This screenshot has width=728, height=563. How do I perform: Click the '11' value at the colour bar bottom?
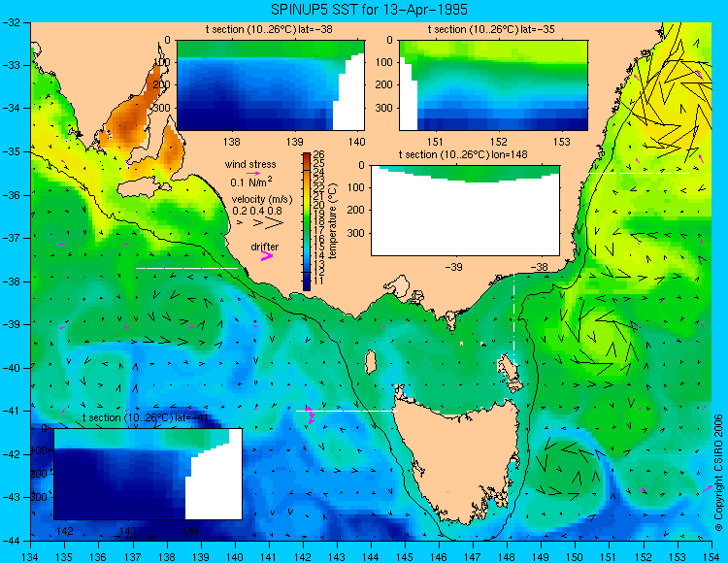319,281
